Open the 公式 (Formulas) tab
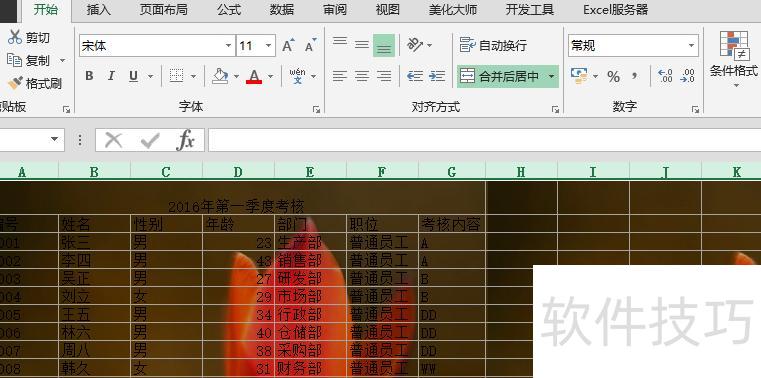Screen dimensions: 761x378 coord(229,10)
